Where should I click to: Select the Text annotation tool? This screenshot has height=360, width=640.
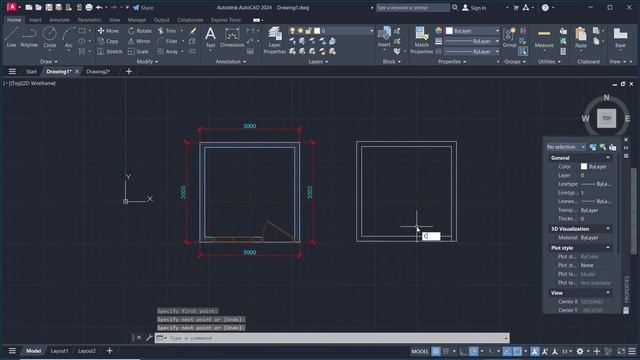210,37
